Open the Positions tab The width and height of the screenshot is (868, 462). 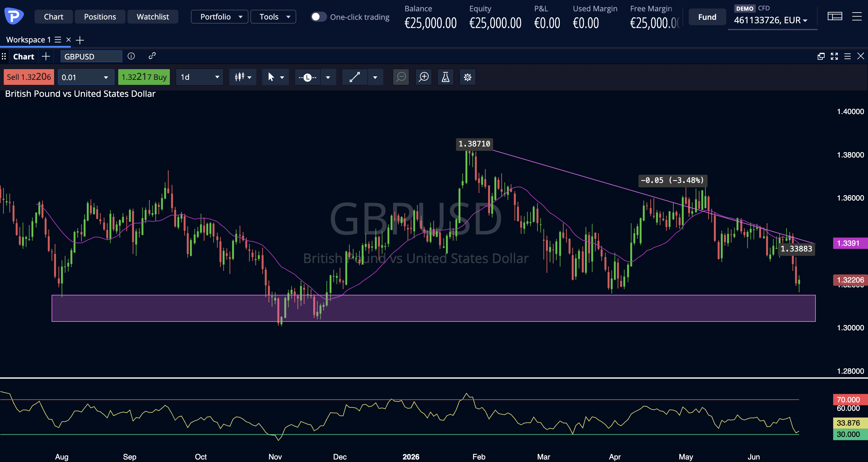coord(100,16)
